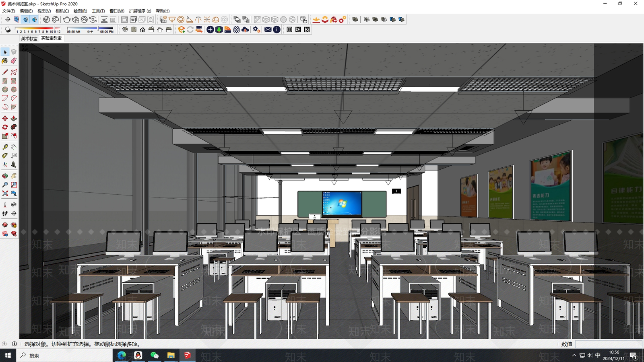Switch to the 美术教室 scene tab
Screen dimensions: 644x362
point(29,39)
